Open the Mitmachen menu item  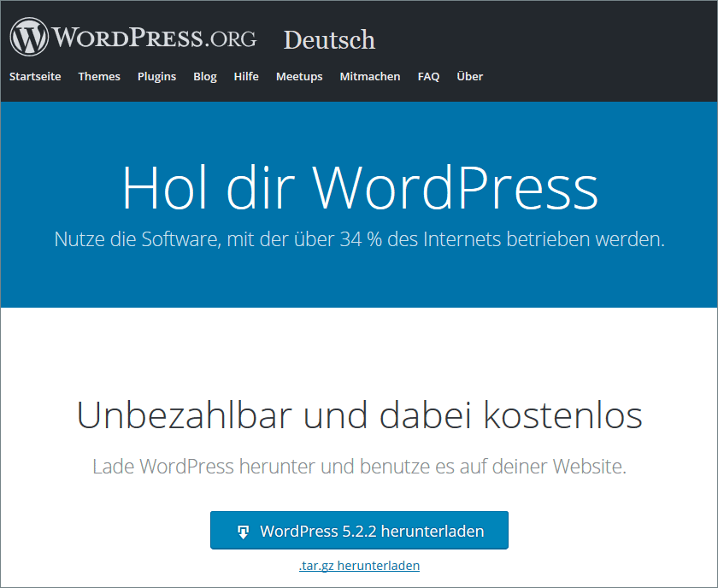pos(370,76)
